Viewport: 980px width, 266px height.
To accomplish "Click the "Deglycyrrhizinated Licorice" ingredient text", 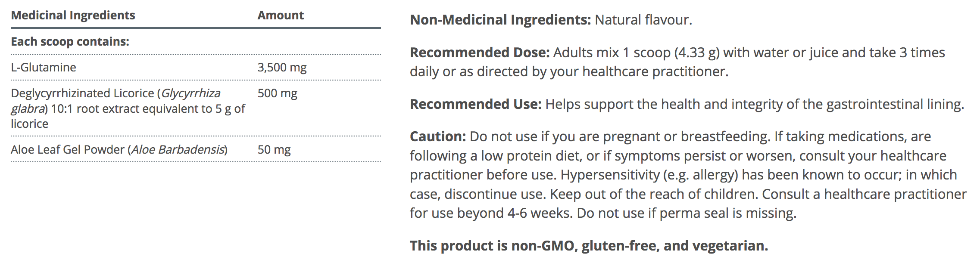I will [x=82, y=93].
